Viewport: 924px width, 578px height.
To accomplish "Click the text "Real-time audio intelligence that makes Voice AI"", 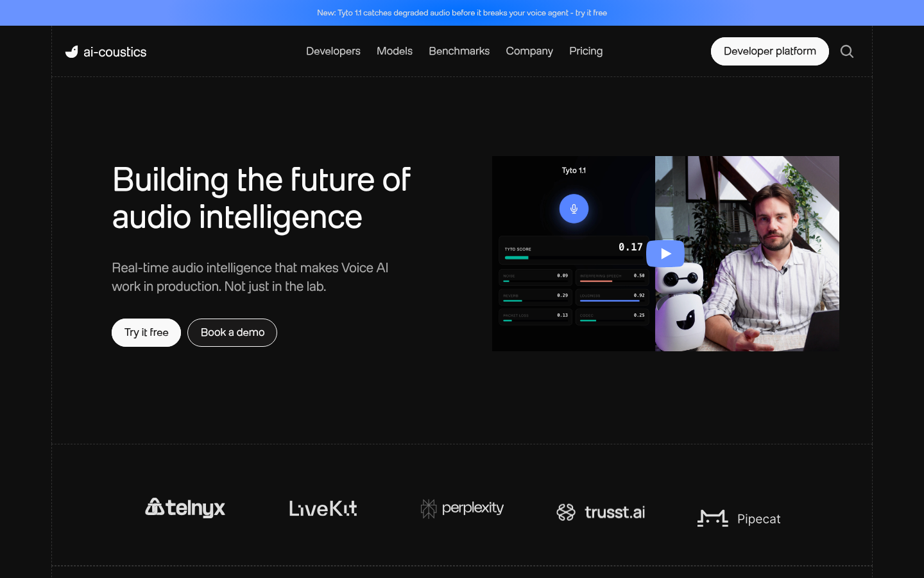I will click(250, 268).
